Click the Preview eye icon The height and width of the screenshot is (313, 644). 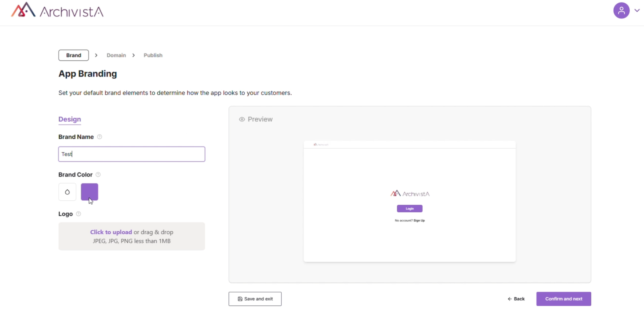point(242,119)
